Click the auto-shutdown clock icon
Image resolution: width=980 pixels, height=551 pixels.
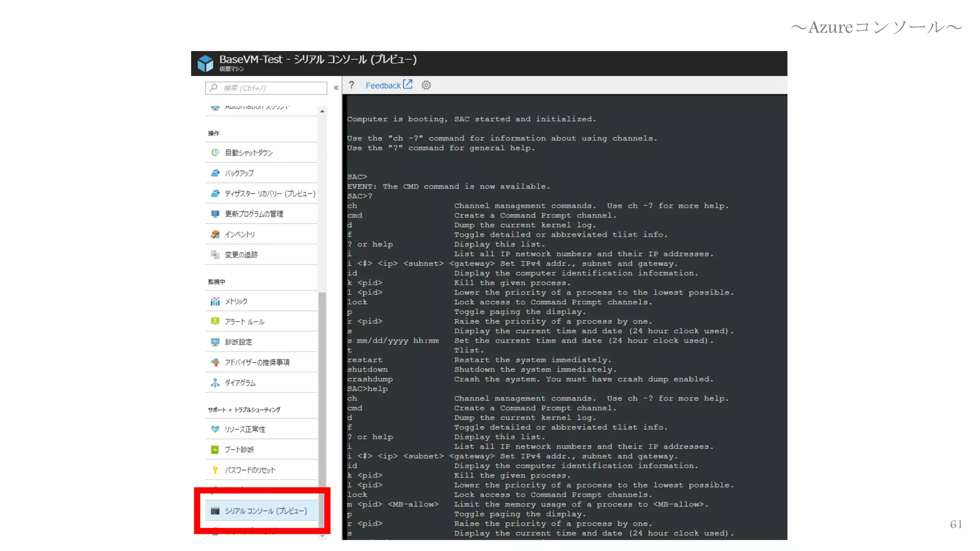[x=215, y=153]
